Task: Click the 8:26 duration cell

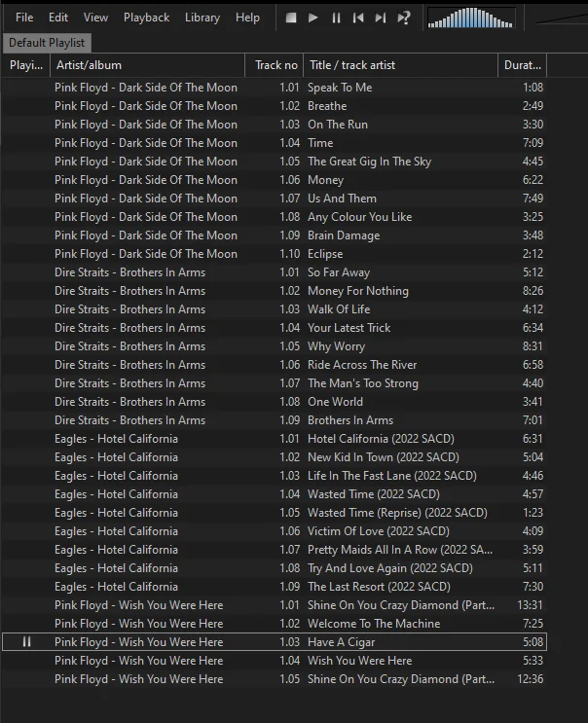Action: [533, 291]
